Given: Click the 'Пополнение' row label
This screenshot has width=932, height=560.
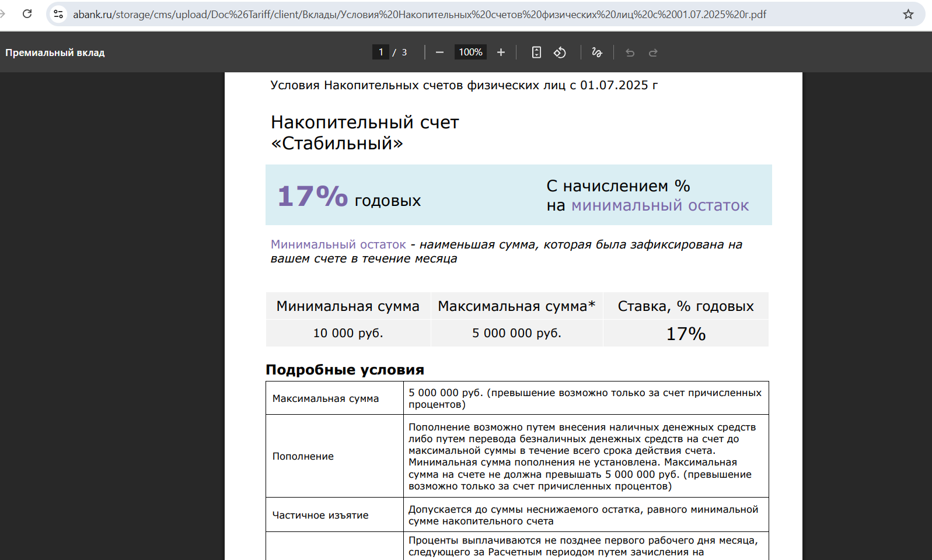Looking at the screenshot, I should (x=303, y=456).
